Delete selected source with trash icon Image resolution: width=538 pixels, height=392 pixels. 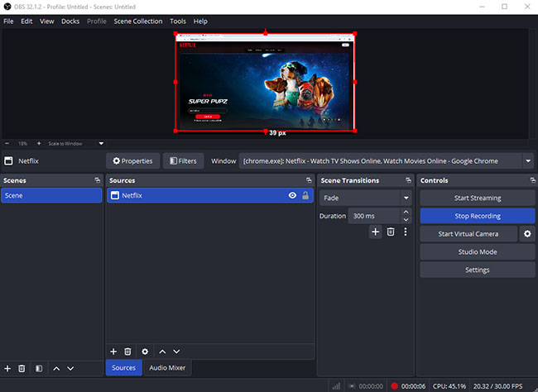127,351
